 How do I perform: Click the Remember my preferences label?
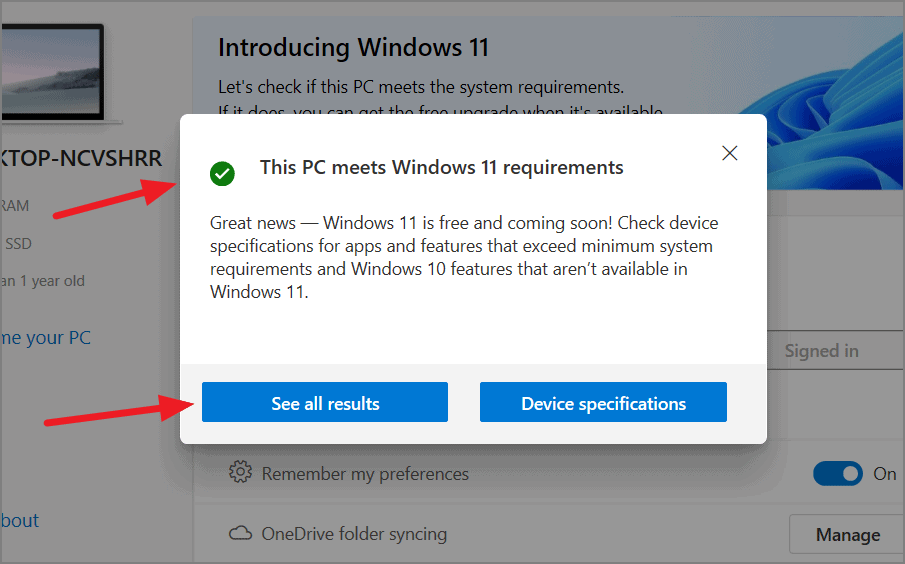point(365,474)
